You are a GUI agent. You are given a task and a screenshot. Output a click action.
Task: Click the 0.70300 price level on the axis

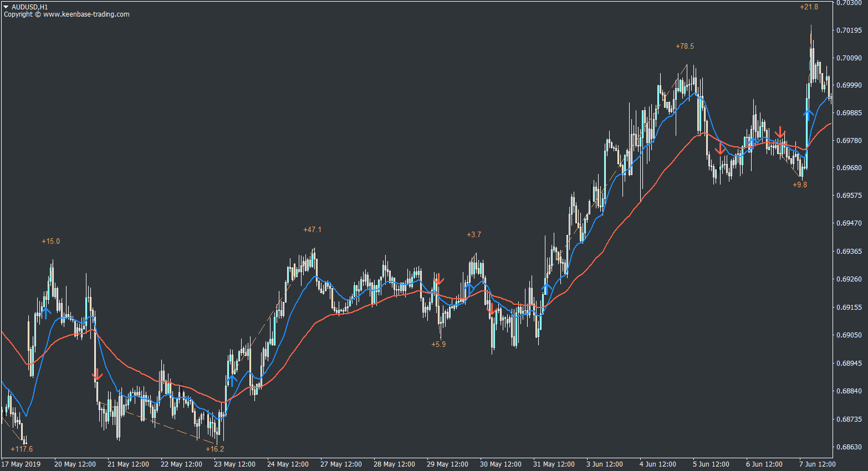[x=849, y=3]
